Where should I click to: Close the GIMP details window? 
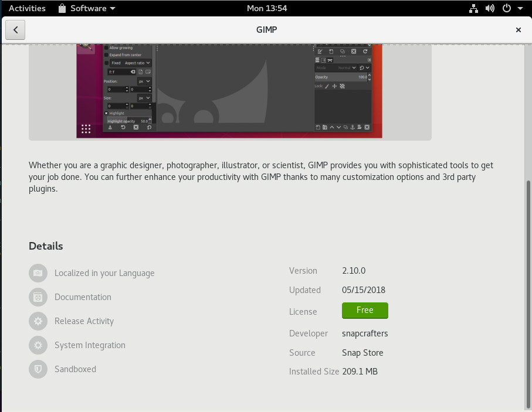point(519,30)
